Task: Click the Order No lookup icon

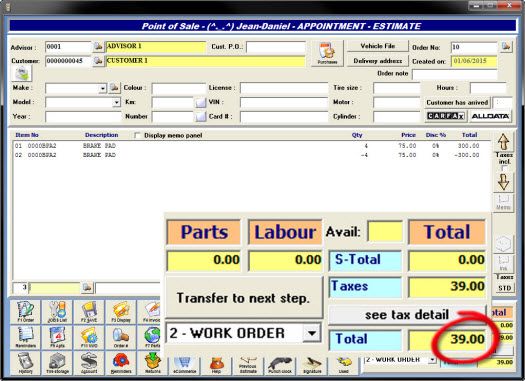Action: (x=506, y=47)
